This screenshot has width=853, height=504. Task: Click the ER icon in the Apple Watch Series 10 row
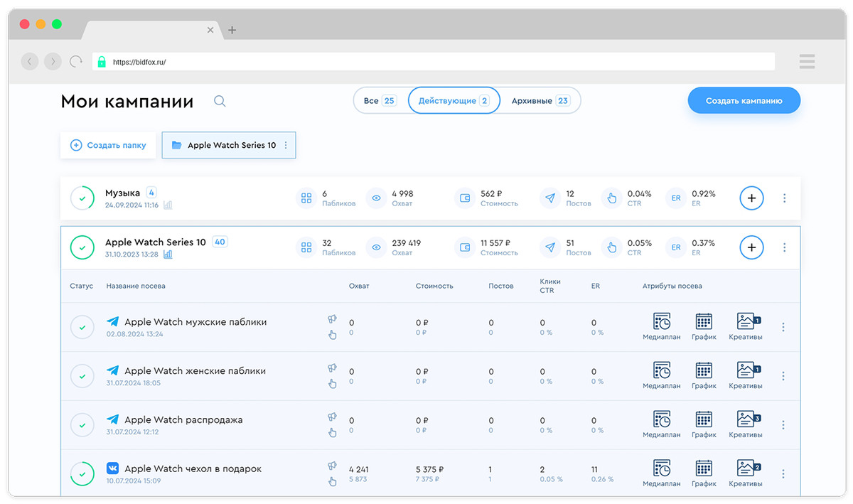click(x=676, y=247)
